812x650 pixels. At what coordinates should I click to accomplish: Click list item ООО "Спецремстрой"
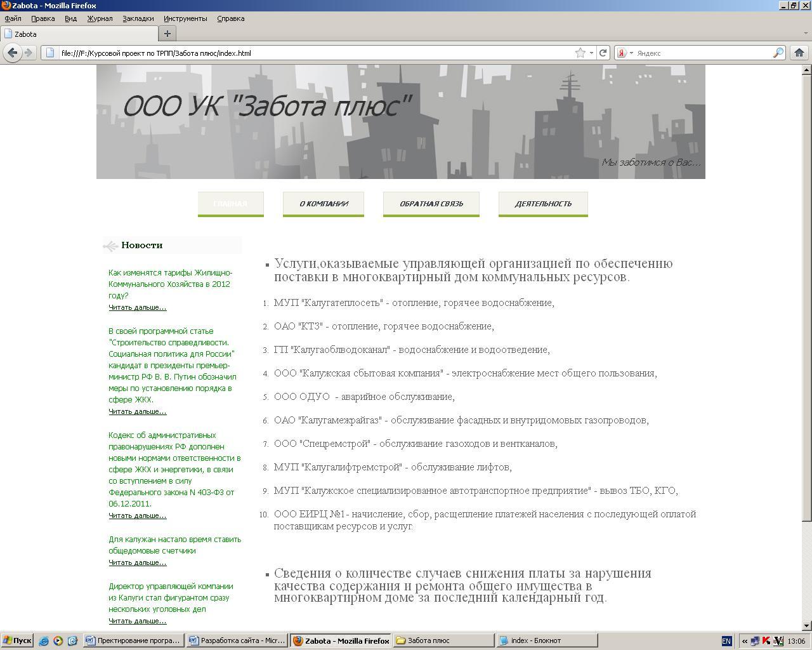[x=416, y=444]
